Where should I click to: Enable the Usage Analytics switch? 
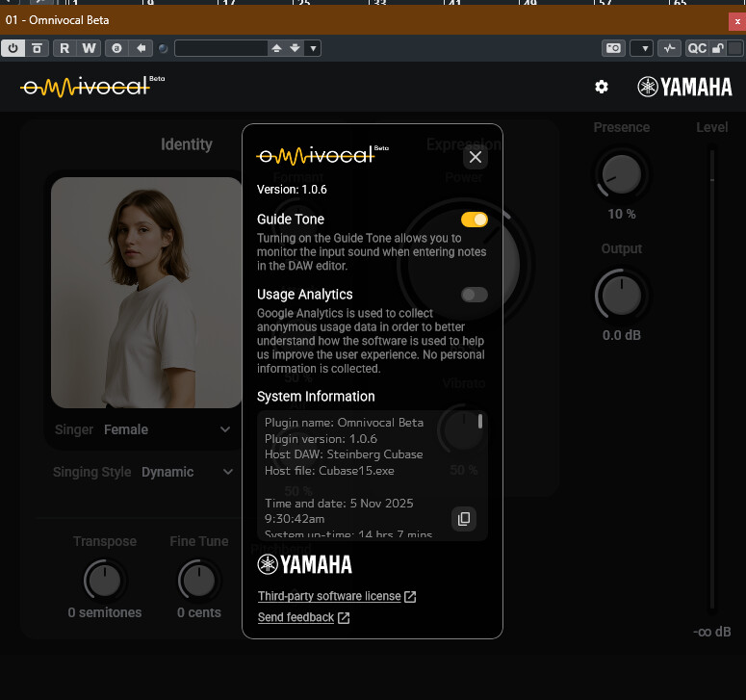tap(475, 295)
